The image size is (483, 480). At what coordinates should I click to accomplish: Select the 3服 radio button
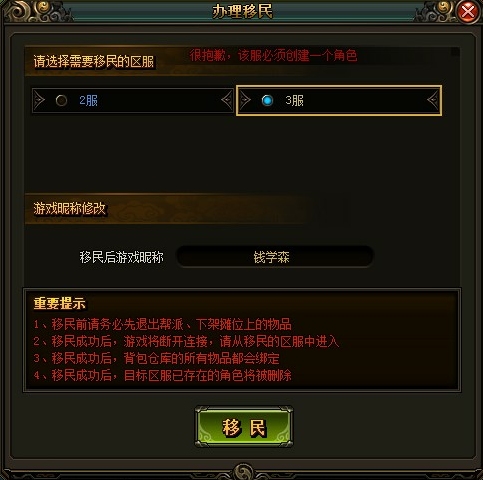point(267,100)
